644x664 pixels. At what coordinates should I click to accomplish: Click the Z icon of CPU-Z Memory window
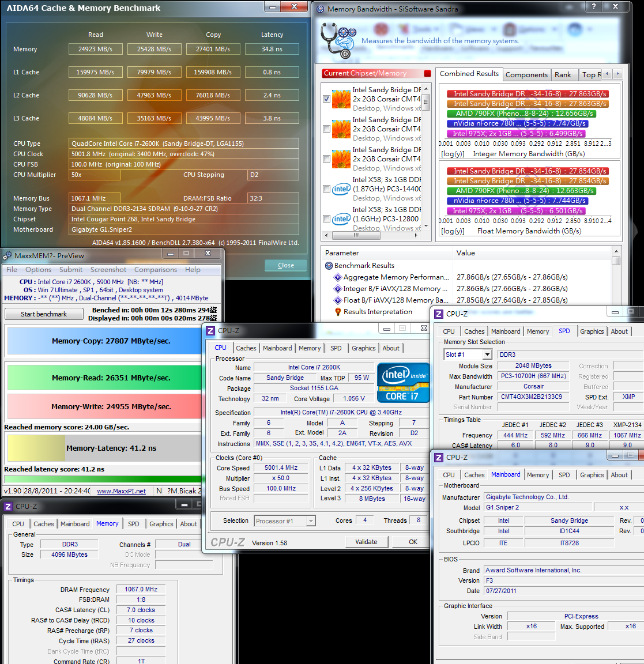click(7, 507)
